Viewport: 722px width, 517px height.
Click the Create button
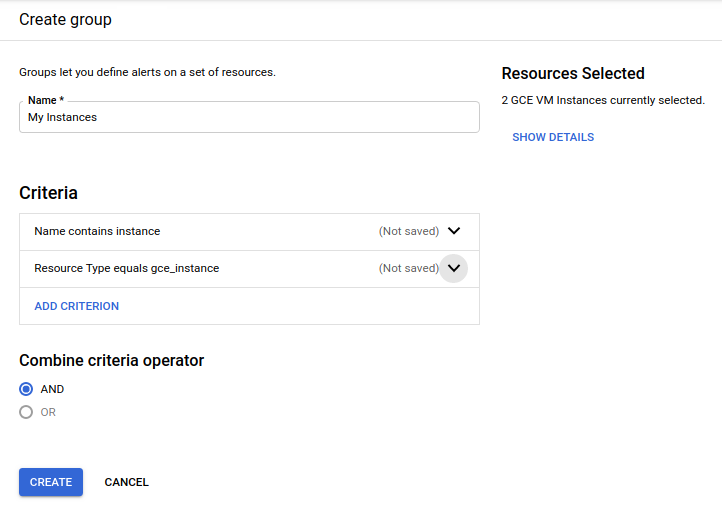51,482
